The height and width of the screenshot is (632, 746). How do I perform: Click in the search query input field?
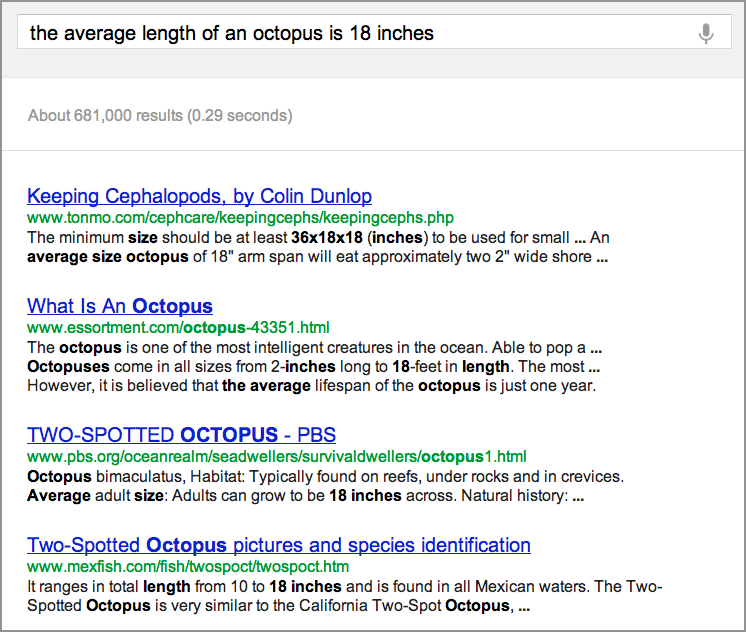374,32
